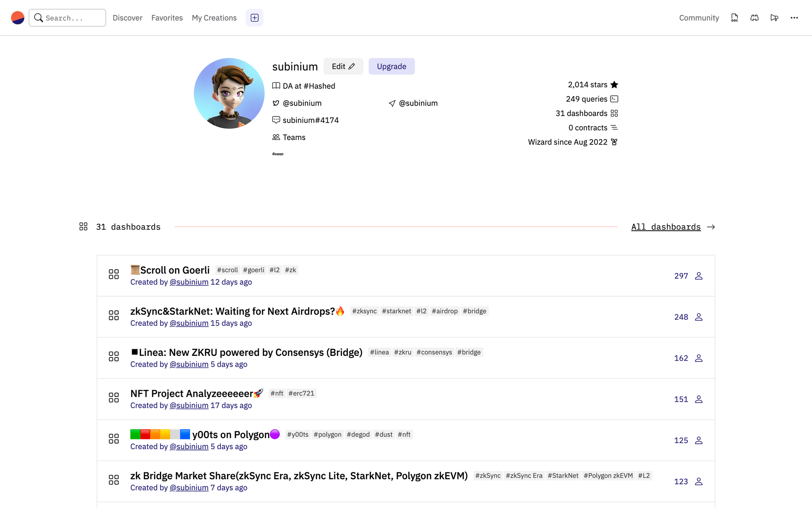The image size is (812, 508).
Task: Select the #starknet tag
Action: [x=396, y=311]
